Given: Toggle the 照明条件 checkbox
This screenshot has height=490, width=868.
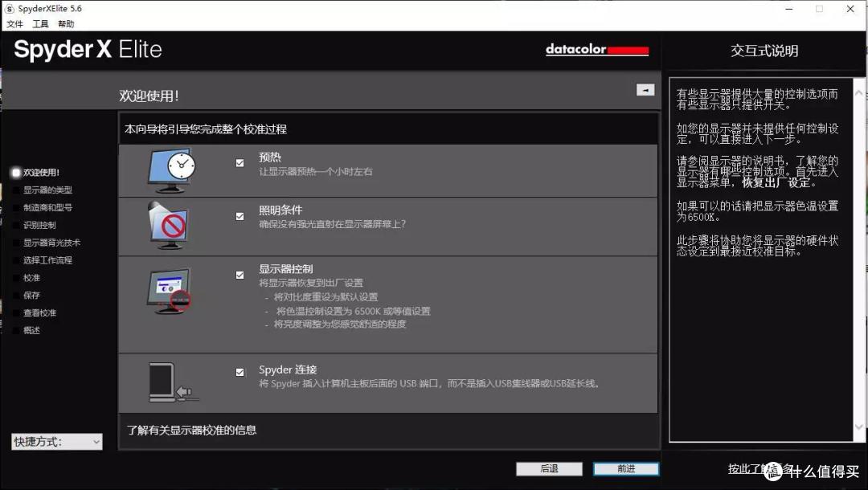Looking at the screenshot, I should point(240,216).
